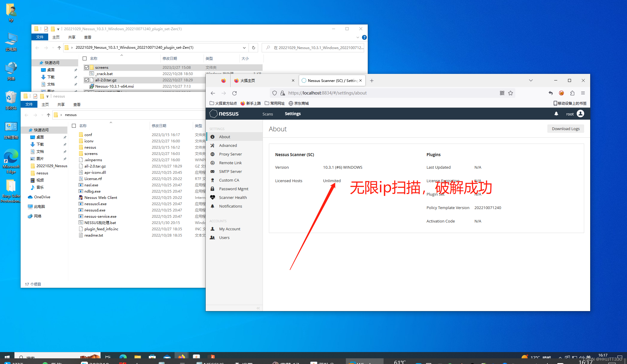Image resolution: width=627 pixels, height=364 pixels.
Task: Click the QR code icon in address bar
Action: click(502, 93)
